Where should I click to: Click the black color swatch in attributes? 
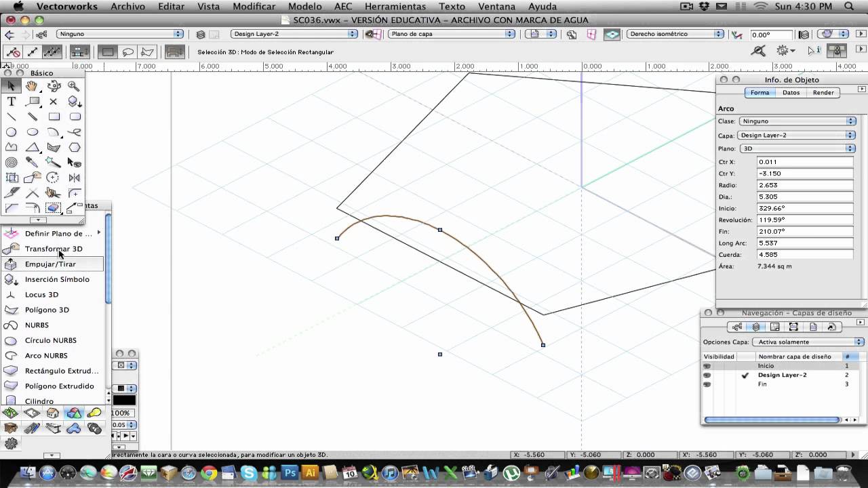[x=124, y=400]
